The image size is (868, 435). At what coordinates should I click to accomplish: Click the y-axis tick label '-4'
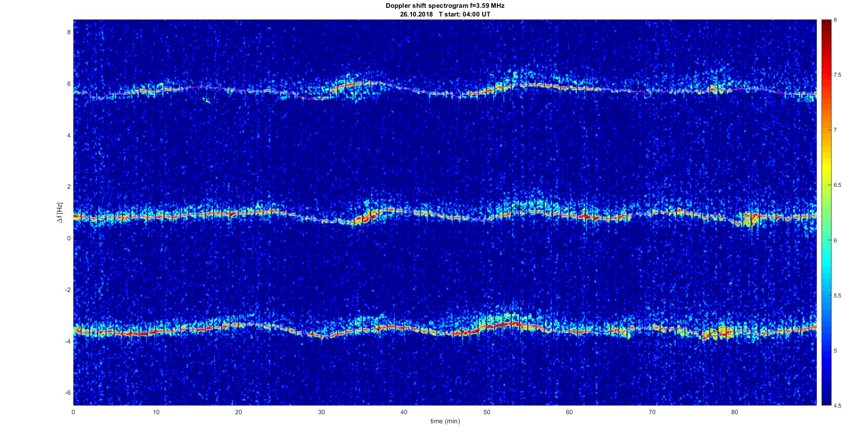68,341
